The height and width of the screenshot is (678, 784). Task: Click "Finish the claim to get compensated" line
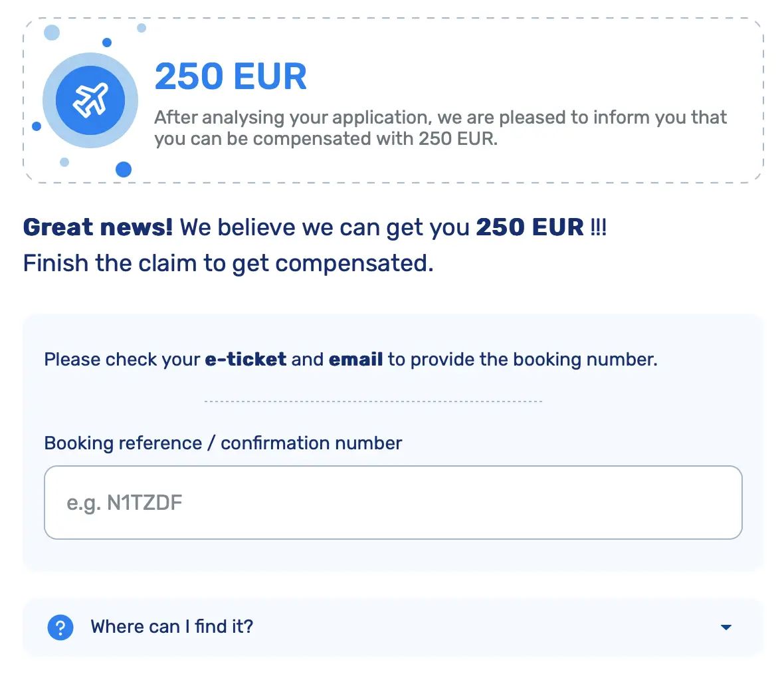pos(229,263)
